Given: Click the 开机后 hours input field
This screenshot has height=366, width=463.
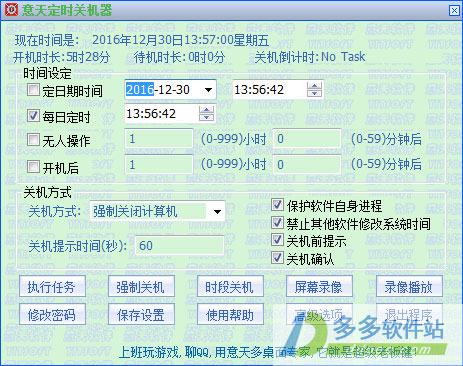Looking at the screenshot, I should [x=159, y=165].
